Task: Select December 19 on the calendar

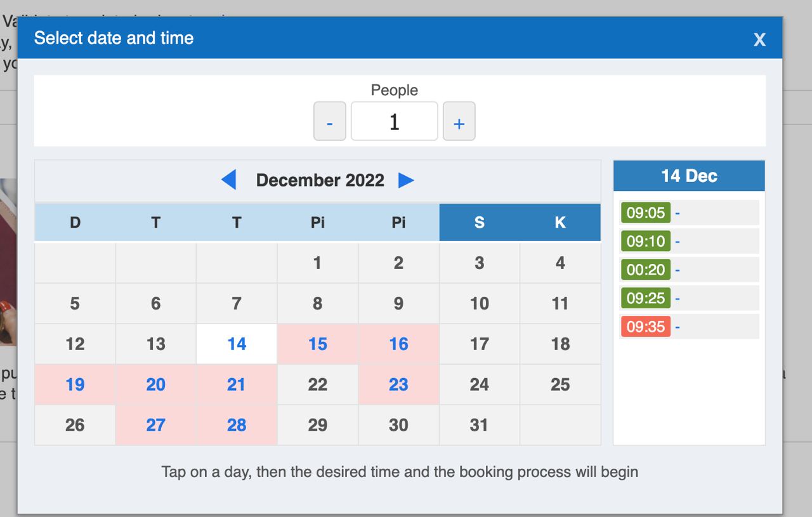Action: [75, 384]
